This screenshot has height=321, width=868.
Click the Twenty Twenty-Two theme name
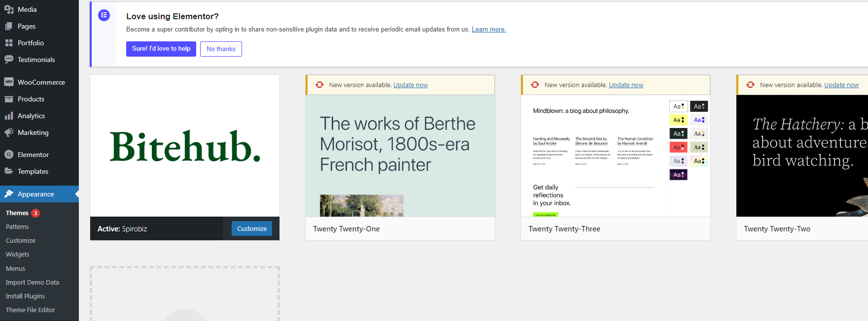[x=777, y=229]
